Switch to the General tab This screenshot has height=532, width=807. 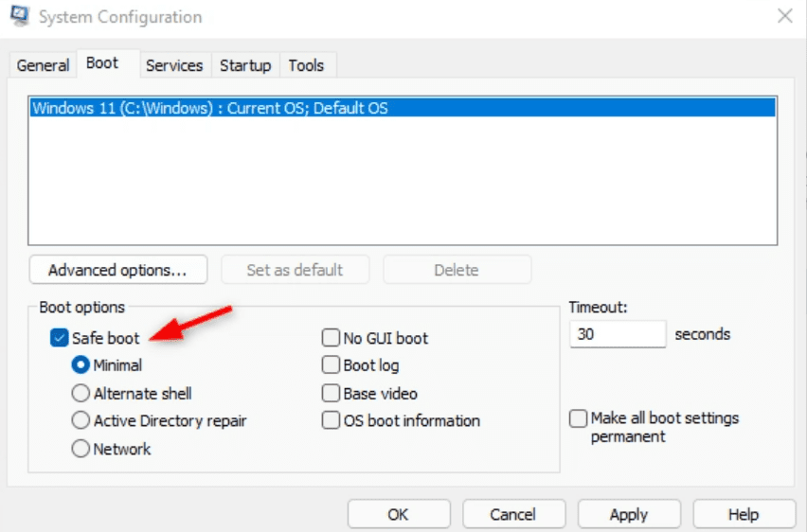pyautogui.click(x=43, y=65)
